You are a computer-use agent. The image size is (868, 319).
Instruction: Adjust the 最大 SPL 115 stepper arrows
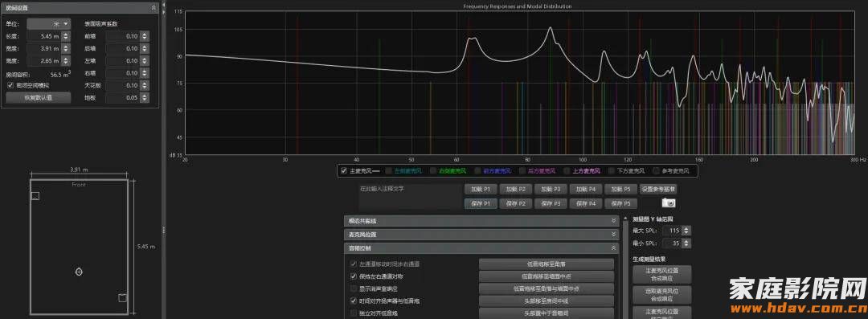click(686, 231)
